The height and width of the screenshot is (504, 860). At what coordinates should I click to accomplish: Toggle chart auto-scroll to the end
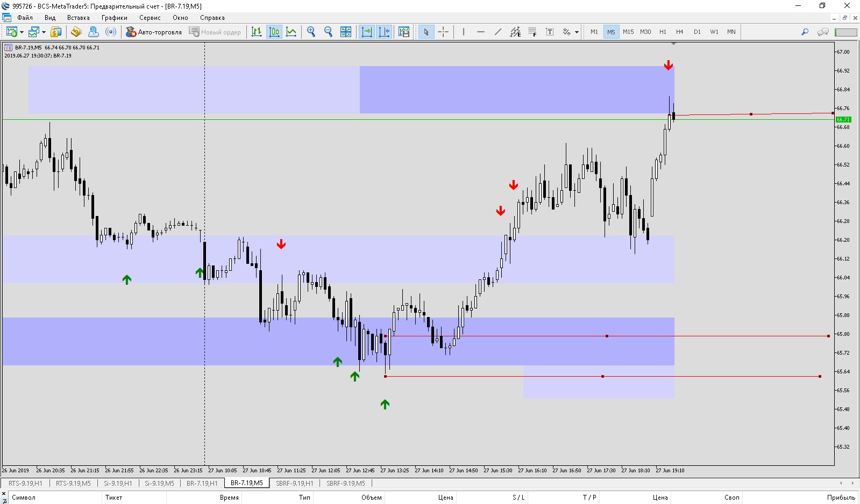[367, 32]
